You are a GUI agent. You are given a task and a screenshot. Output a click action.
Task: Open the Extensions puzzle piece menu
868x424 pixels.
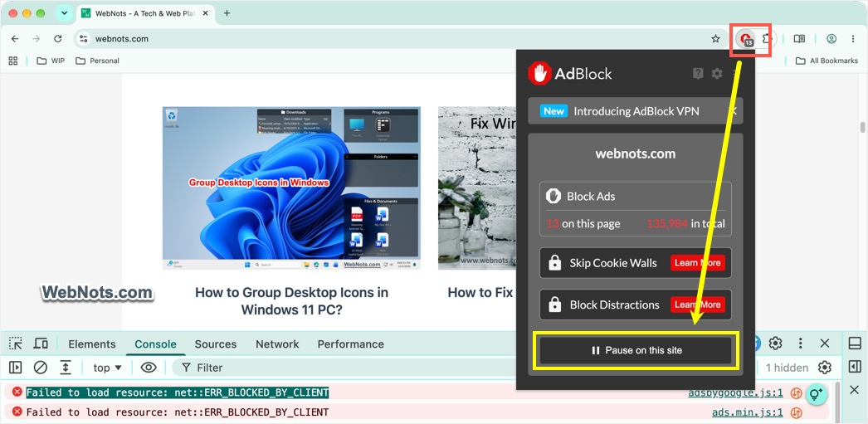pos(767,39)
